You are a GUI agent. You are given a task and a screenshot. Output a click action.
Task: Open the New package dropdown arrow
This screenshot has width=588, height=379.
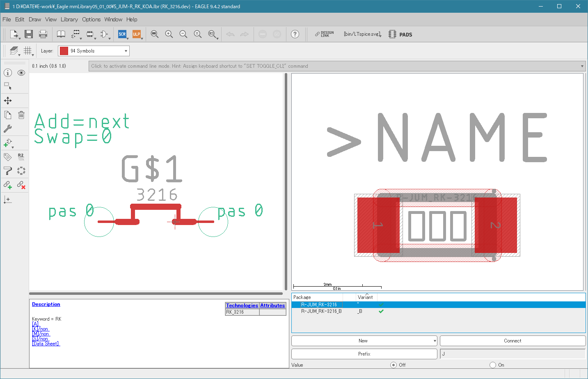coord(435,341)
